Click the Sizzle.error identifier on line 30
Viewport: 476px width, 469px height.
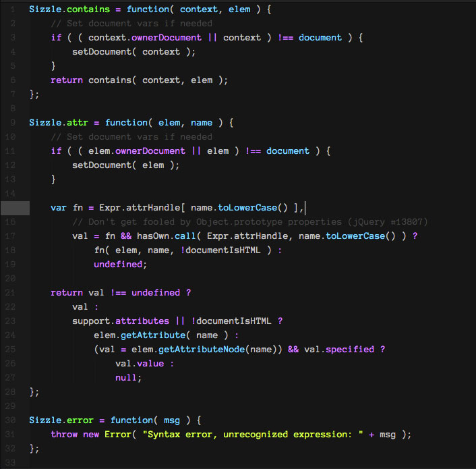point(61,420)
